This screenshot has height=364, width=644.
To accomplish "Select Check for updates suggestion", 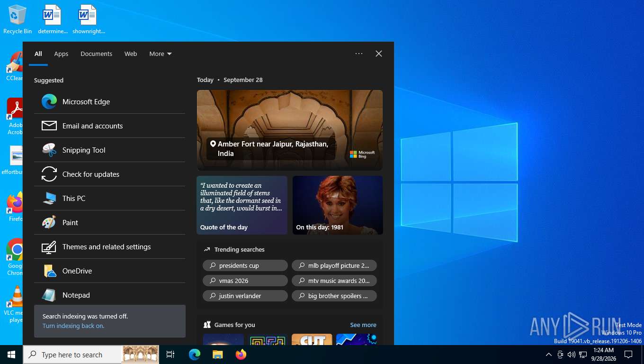I will [x=109, y=174].
